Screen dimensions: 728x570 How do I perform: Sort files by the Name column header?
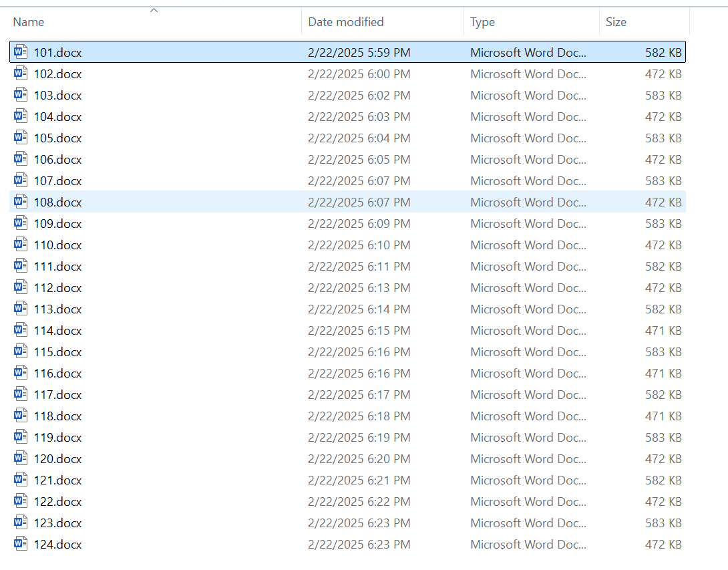click(29, 22)
